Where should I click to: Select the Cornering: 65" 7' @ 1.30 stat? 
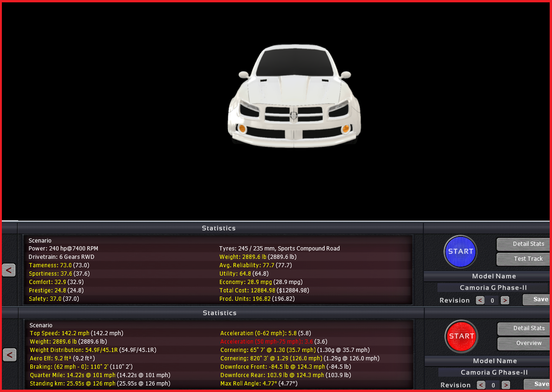click(x=295, y=350)
